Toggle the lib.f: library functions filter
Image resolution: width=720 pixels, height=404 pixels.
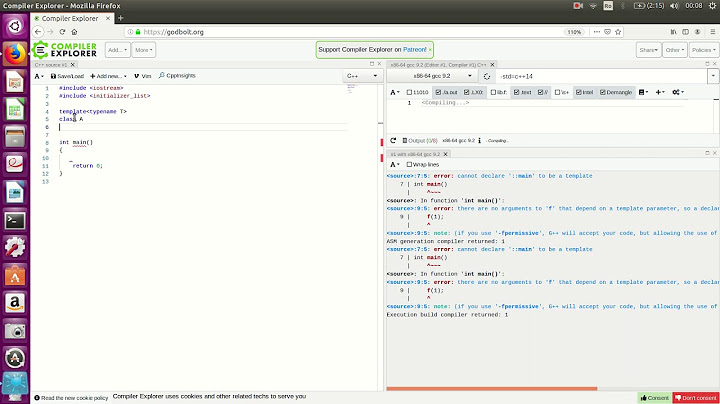(499, 92)
